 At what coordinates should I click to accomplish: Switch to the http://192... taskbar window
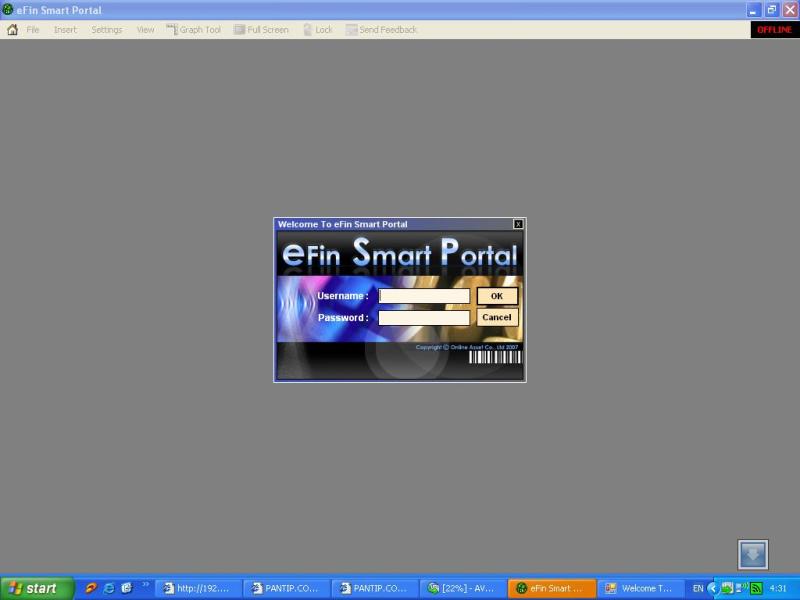(198, 588)
